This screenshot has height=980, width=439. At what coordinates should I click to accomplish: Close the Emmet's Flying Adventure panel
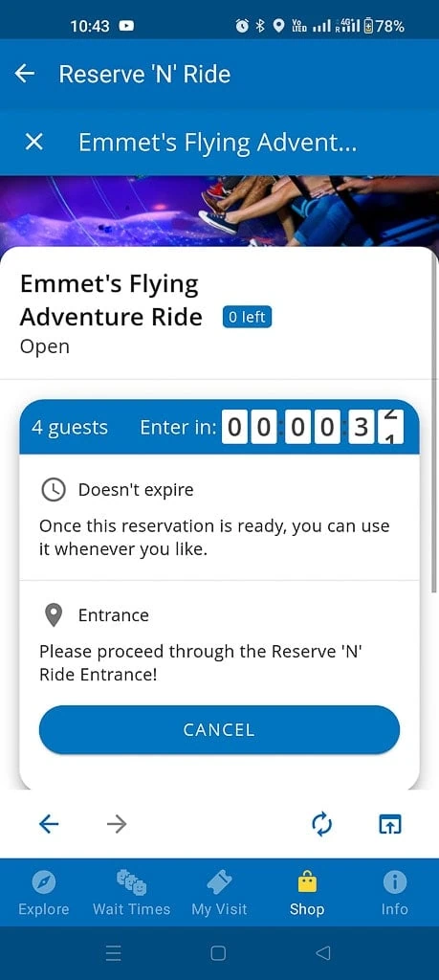click(x=33, y=143)
